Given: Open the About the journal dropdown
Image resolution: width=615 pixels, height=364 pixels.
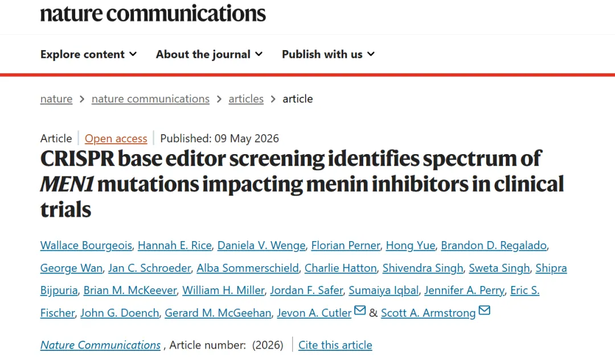Looking at the screenshot, I should point(209,54).
